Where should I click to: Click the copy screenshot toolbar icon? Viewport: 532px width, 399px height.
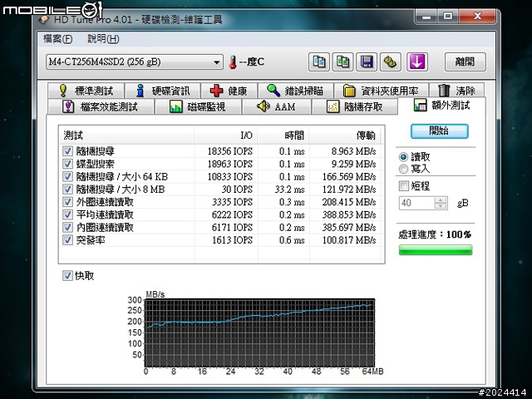coord(342,62)
